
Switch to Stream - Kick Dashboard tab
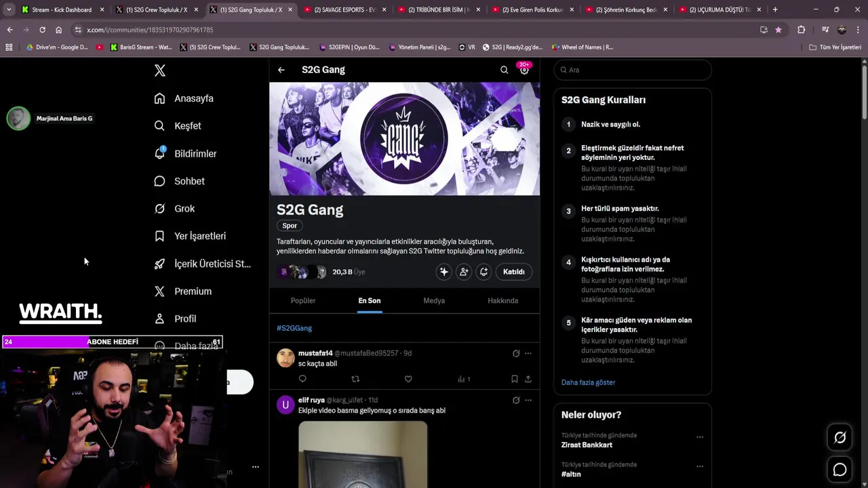(x=63, y=9)
